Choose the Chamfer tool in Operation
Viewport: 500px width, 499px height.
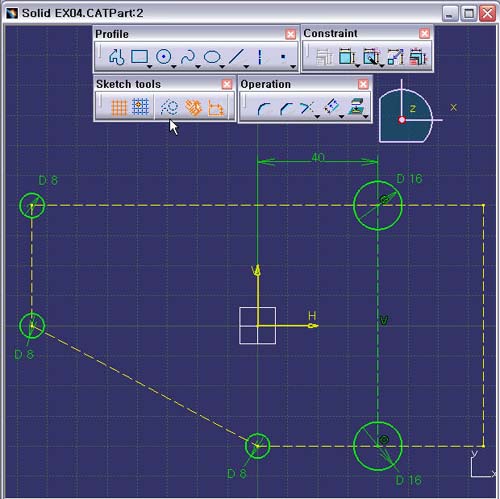[x=286, y=108]
